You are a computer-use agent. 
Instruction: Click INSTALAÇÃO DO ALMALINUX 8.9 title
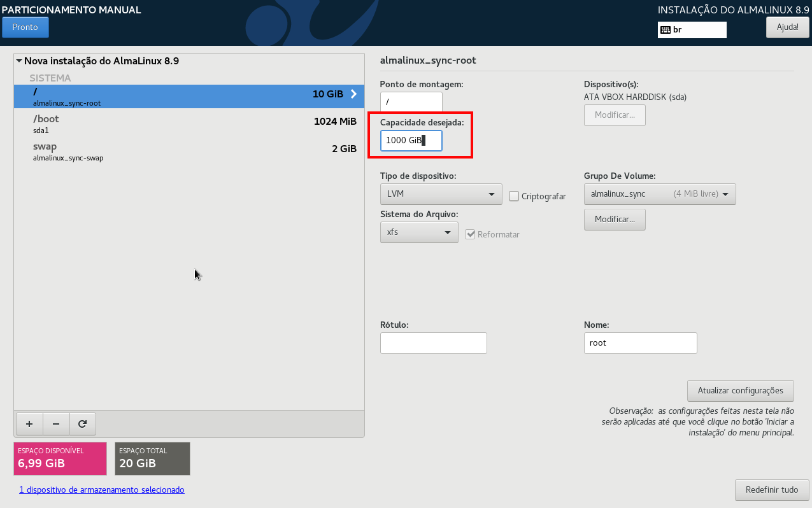coord(733,10)
